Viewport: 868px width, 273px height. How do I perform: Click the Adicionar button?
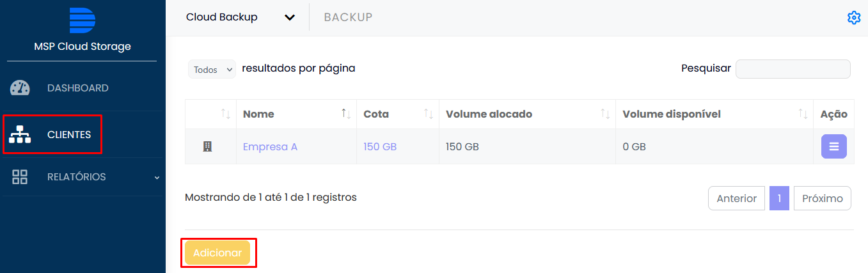[x=217, y=253]
